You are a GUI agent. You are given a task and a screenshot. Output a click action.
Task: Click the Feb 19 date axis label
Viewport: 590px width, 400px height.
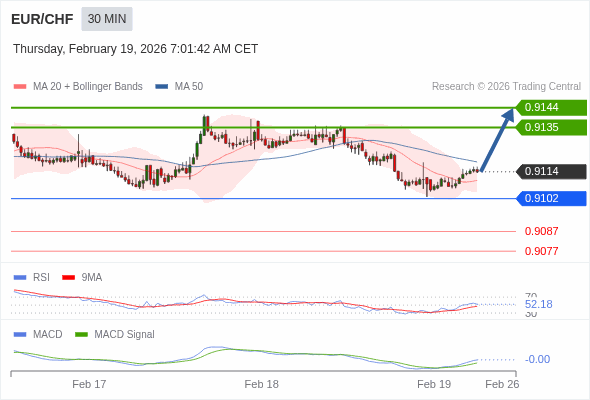[x=434, y=384]
